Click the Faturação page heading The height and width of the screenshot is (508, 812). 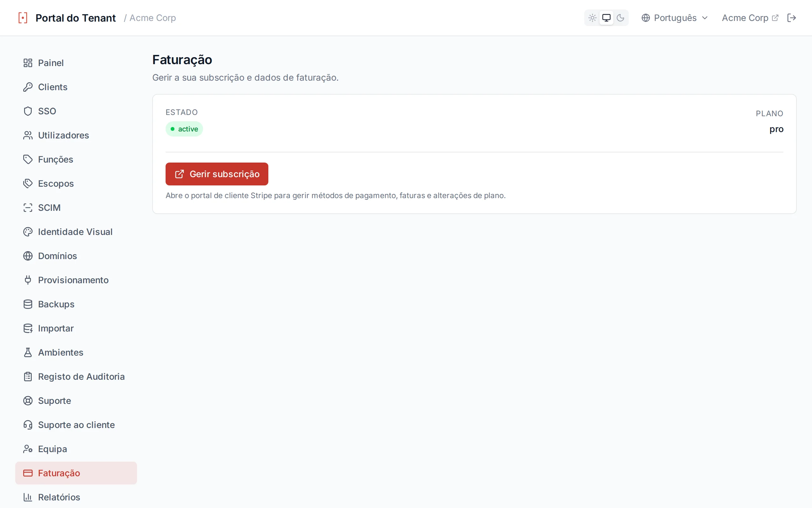click(182, 60)
